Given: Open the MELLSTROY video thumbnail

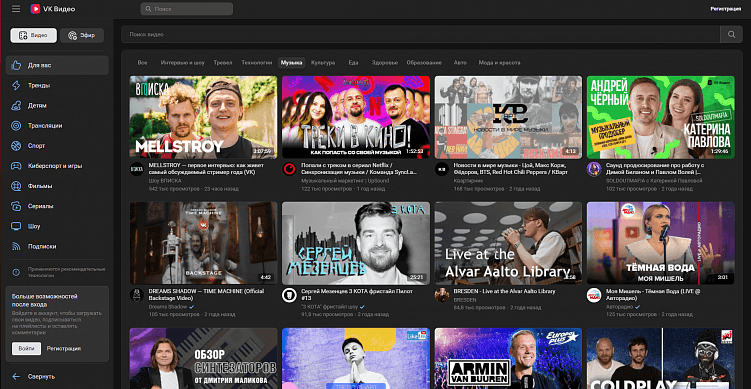Looking at the screenshot, I should 203,117.
